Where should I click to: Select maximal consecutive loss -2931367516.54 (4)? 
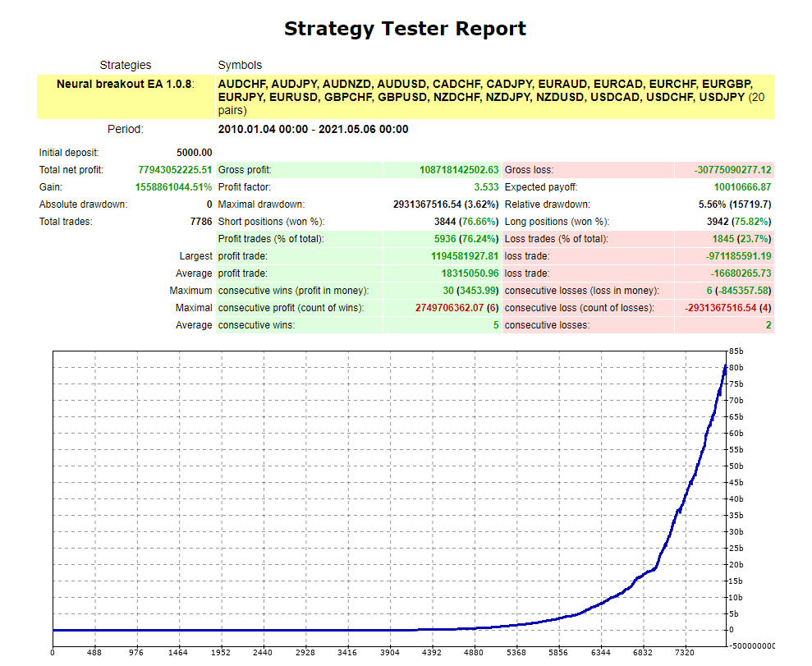tap(728, 308)
